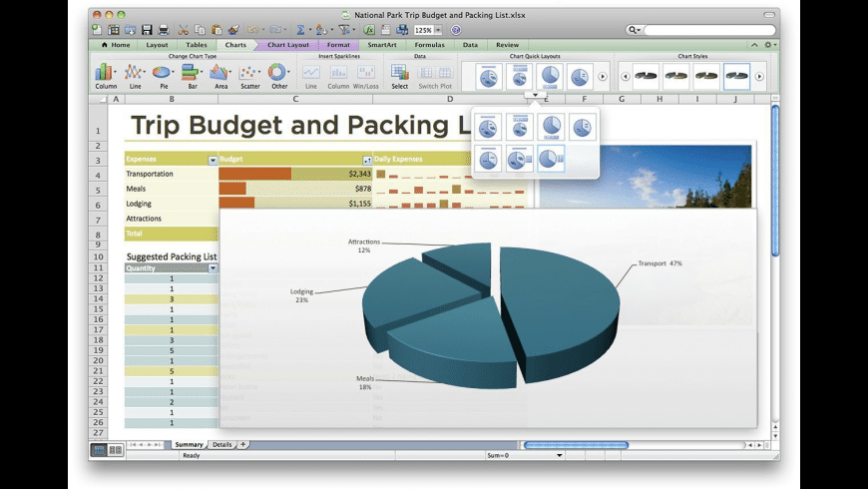The image size is (868, 489).
Task: Open the Tables ribbon tab
Action: point(196,45)
